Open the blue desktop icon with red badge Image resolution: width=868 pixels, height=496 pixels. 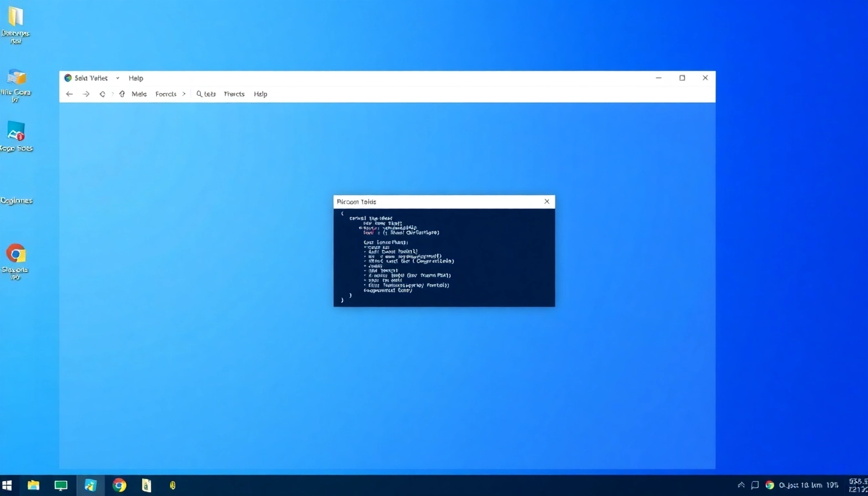(16, 131)
